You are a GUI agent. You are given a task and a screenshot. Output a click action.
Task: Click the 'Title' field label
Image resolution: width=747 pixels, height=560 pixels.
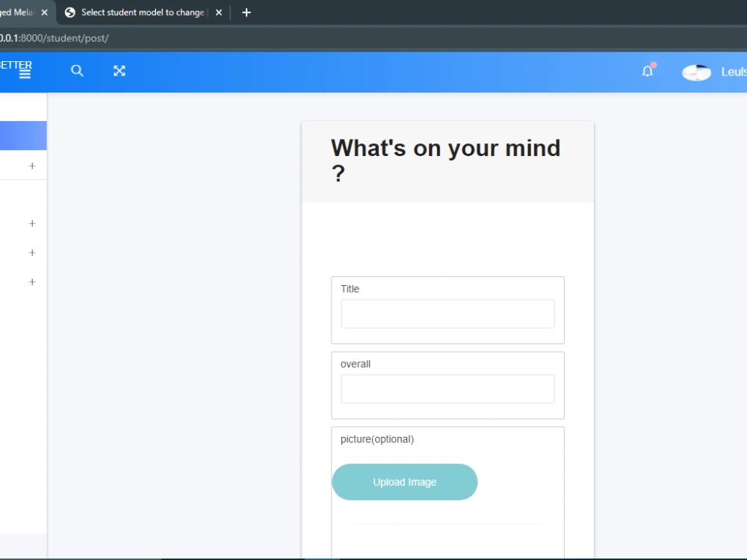[x=350, y=288]
